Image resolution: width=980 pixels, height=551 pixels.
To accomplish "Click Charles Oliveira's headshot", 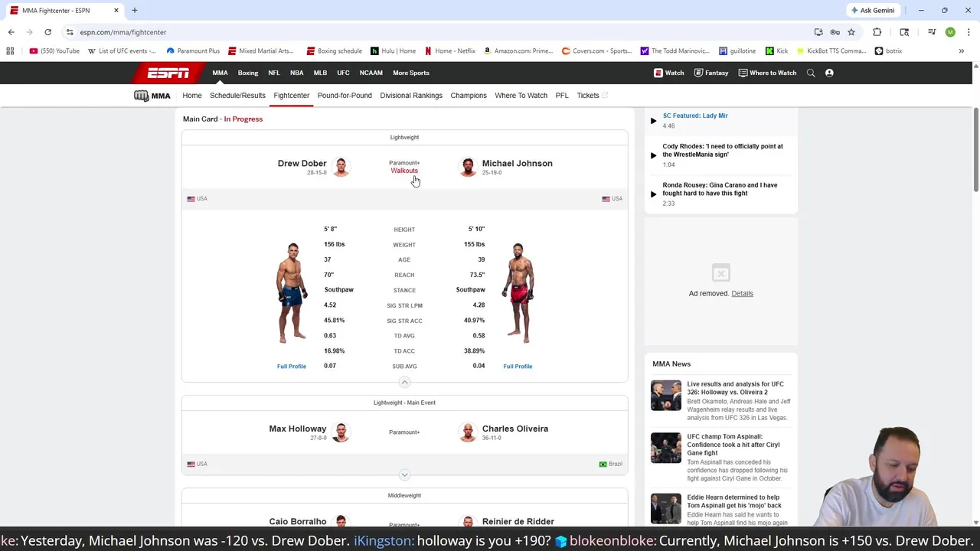I will [x=467, y=432].
